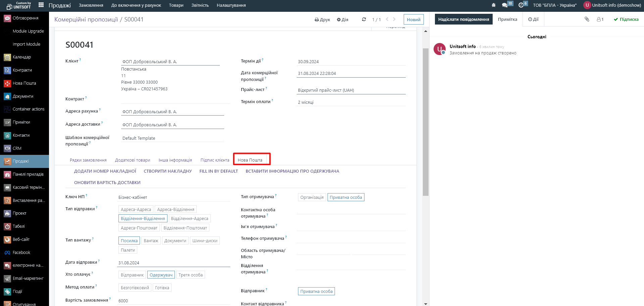The height and width of the screenshot is (306, 644).
Task: Click the form's vertical scrollbar
Action: click(426, 121)
